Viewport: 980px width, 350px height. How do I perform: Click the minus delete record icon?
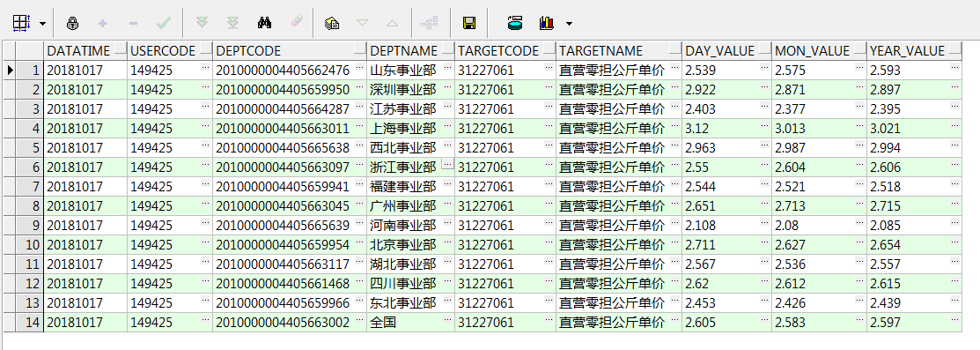click(x=133, y=24)
